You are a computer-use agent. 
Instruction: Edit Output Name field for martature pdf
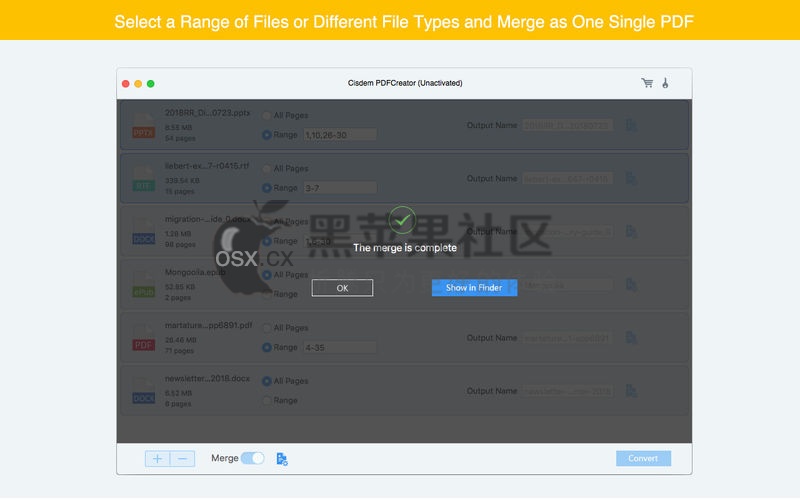[567, 338]
